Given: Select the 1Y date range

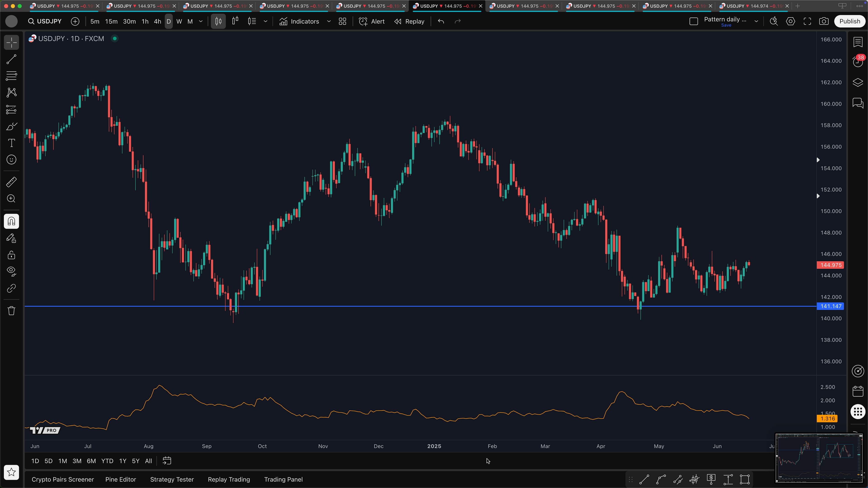Looking at the screenshot, I should [123, 461].
